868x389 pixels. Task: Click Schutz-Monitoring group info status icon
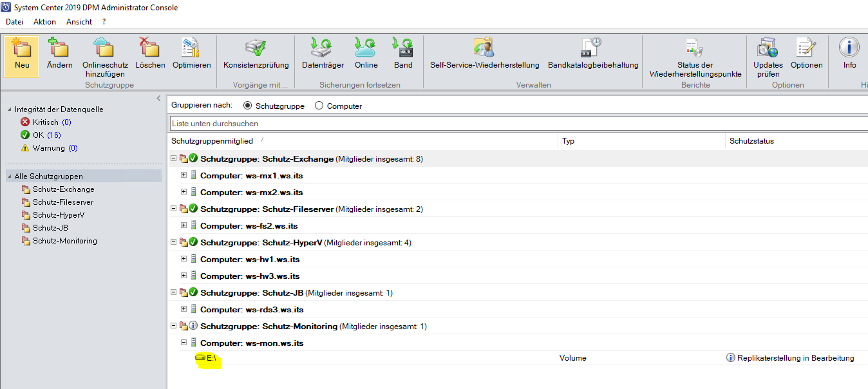[x=193, y=326]
